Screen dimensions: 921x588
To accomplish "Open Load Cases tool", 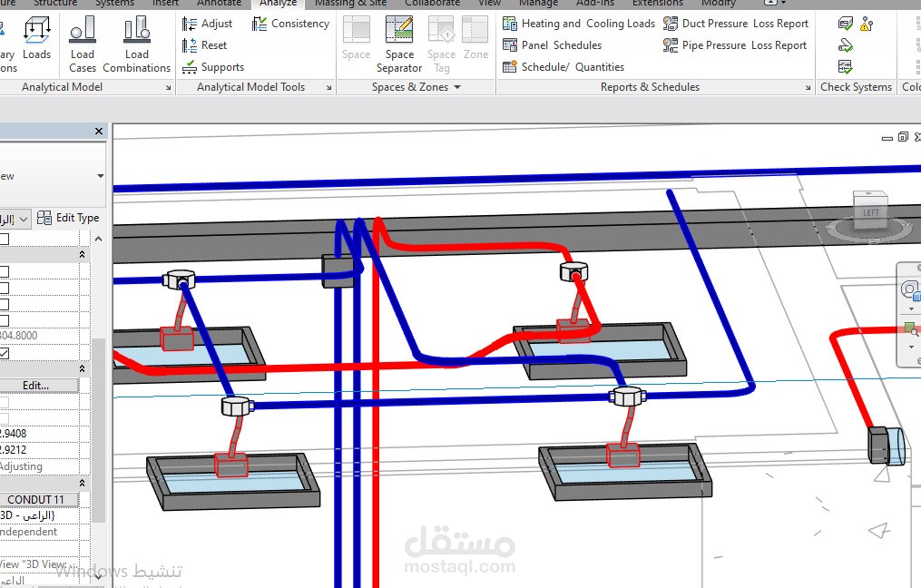I will 83,44.
